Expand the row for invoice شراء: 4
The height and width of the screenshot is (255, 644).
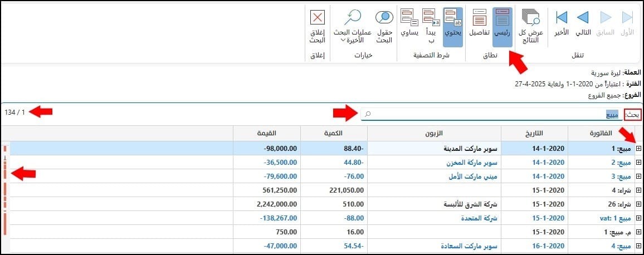[x=638, y=190]
